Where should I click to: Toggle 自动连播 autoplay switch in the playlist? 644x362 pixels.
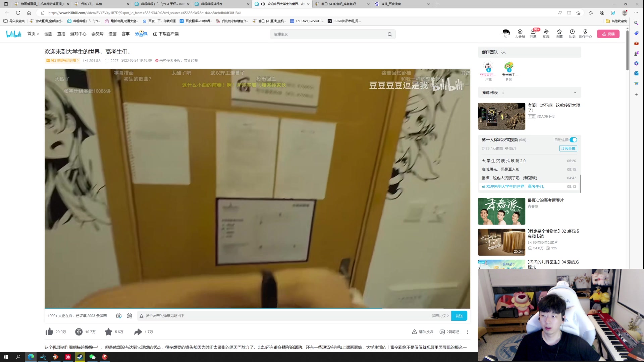(573, 140)
